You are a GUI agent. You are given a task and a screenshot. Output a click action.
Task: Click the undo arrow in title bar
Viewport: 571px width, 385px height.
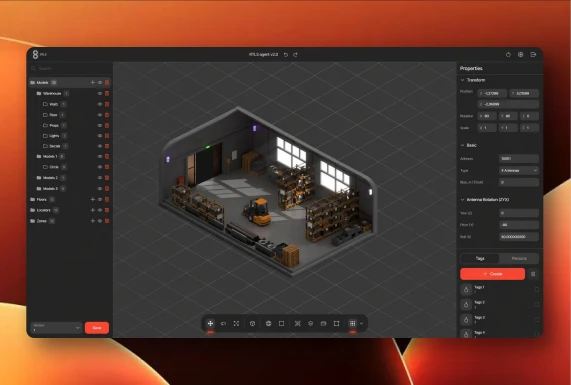point(286,55)
